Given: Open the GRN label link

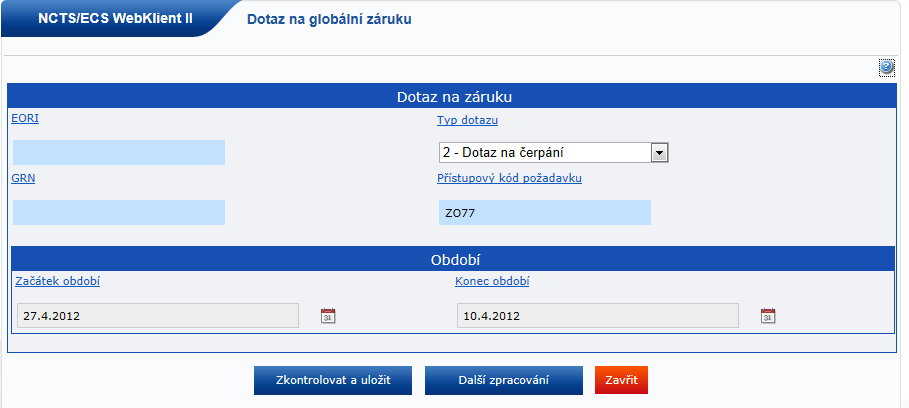Looking at the screenshot, I should (24, 178).
